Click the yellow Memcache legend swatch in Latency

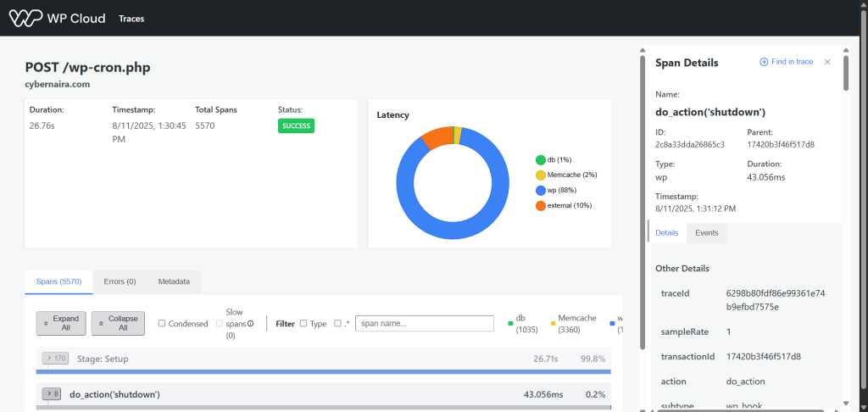coord(540,175)
